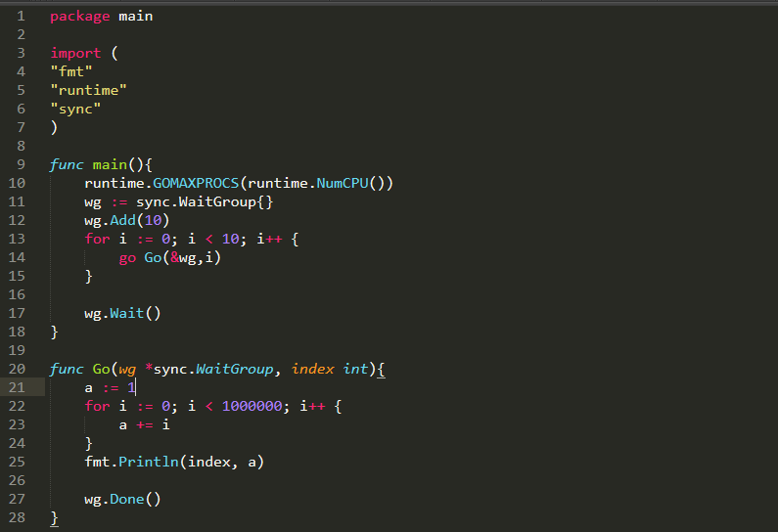Click the italic 'WaitGroup' type on line 20
The height and width of the screenshot is (532, 778).
coord(234,369)
